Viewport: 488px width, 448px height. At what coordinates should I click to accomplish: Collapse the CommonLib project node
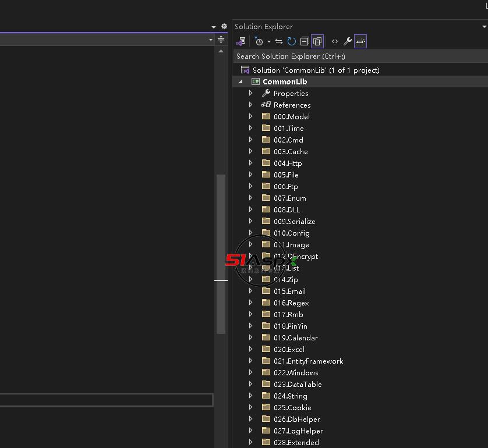[241, 81]
